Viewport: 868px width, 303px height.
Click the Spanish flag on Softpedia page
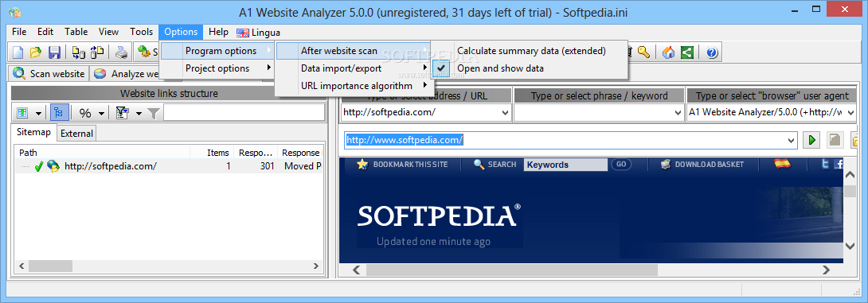782,164
